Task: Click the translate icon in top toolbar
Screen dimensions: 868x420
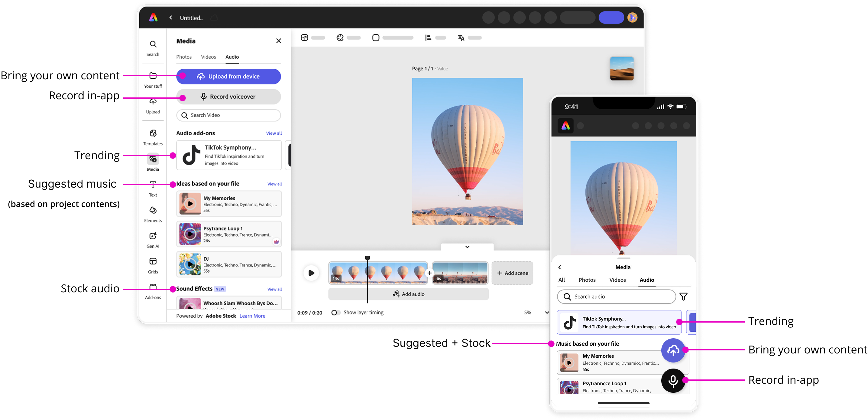Action: pos(461,38)
